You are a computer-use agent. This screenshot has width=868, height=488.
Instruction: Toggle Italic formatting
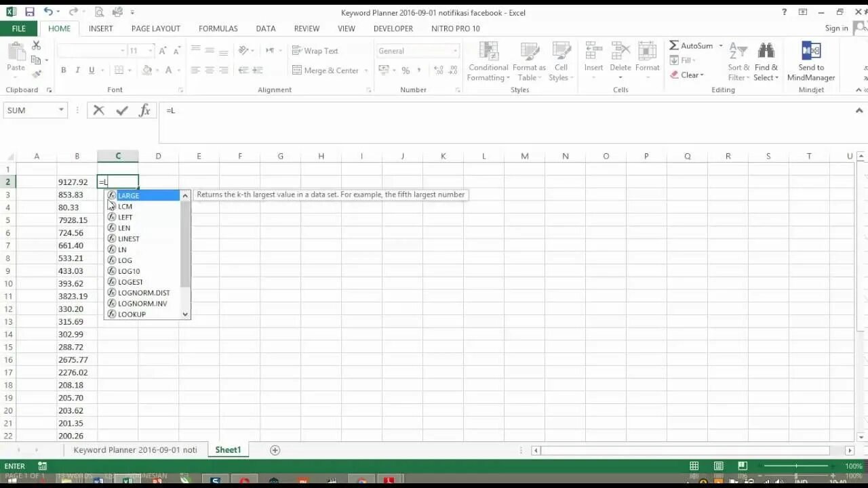[x=77, y=70]
